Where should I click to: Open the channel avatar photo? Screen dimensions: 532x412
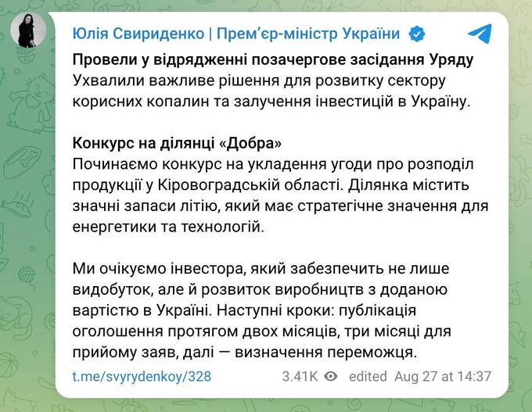coord(27,30)
